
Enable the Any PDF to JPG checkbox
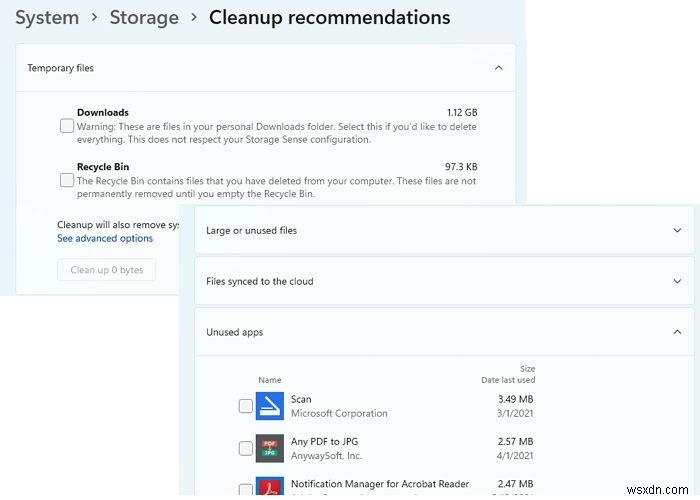tap(246, 448)
